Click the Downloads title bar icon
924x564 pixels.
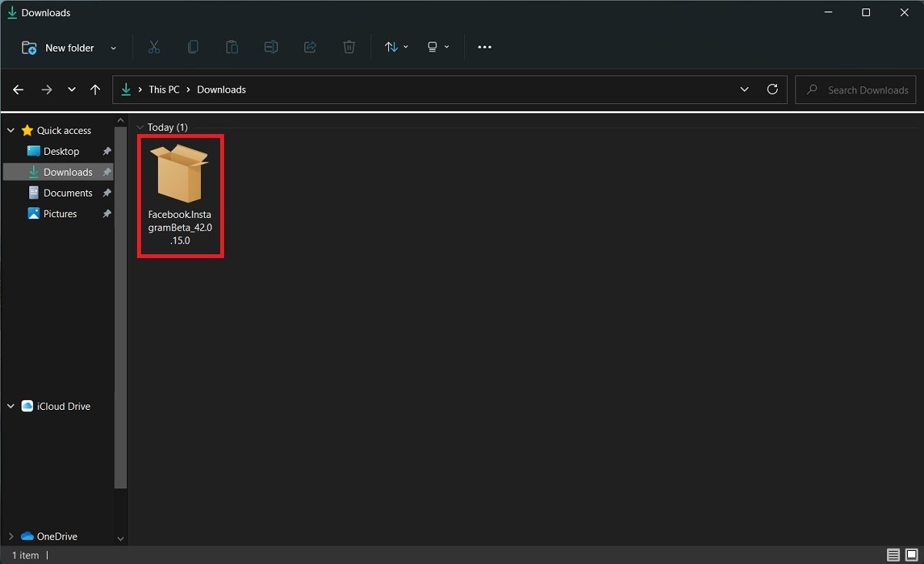pyautogui.click(x=12, y=12)
